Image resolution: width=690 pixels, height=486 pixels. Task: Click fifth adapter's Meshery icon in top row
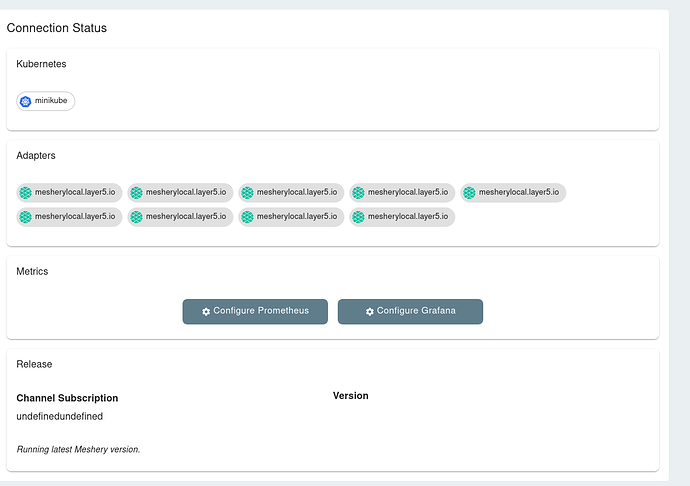(469, 192)
